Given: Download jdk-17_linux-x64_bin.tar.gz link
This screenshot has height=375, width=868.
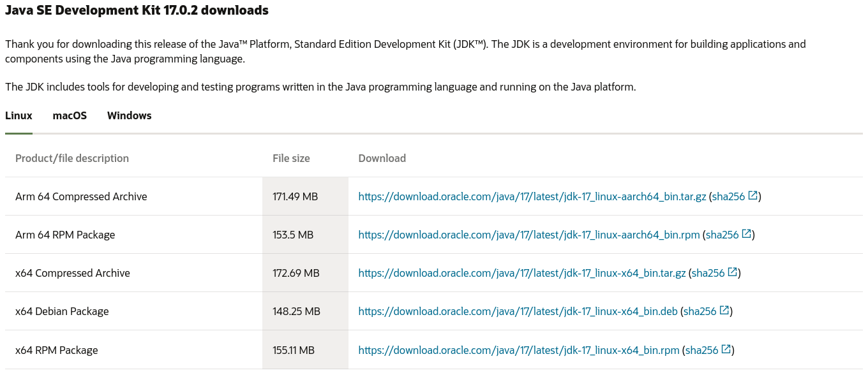Looking at the screenshot, I should 522,274.
